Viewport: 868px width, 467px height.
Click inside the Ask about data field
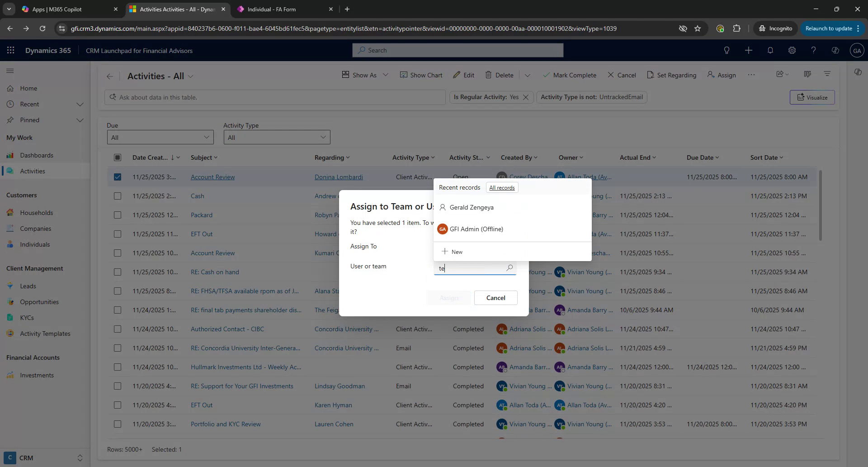click(x=275, y=97)
